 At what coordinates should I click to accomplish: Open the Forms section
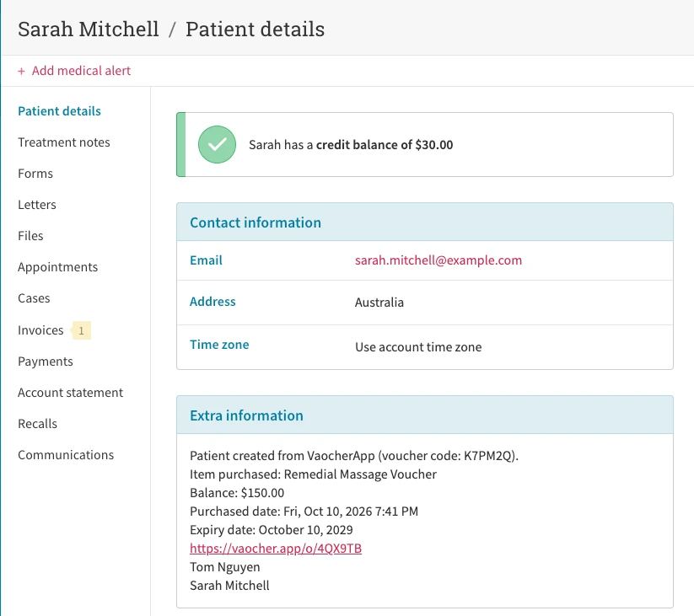point(35,174)
